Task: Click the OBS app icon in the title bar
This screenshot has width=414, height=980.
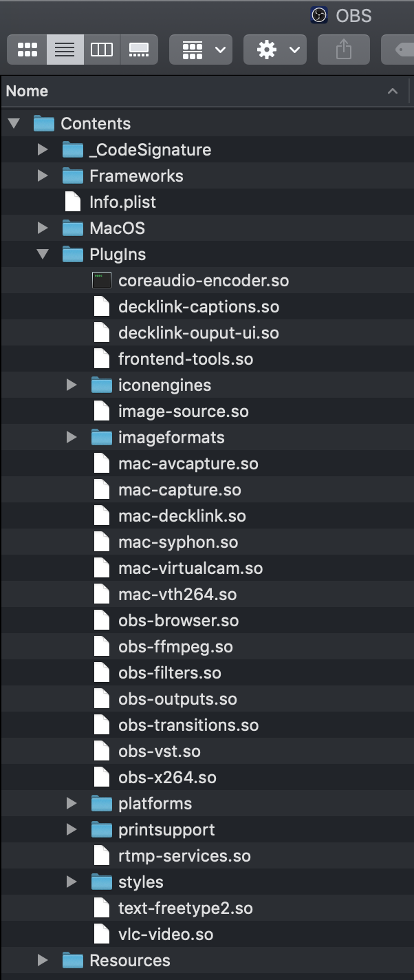Action: tap(318, 15)
